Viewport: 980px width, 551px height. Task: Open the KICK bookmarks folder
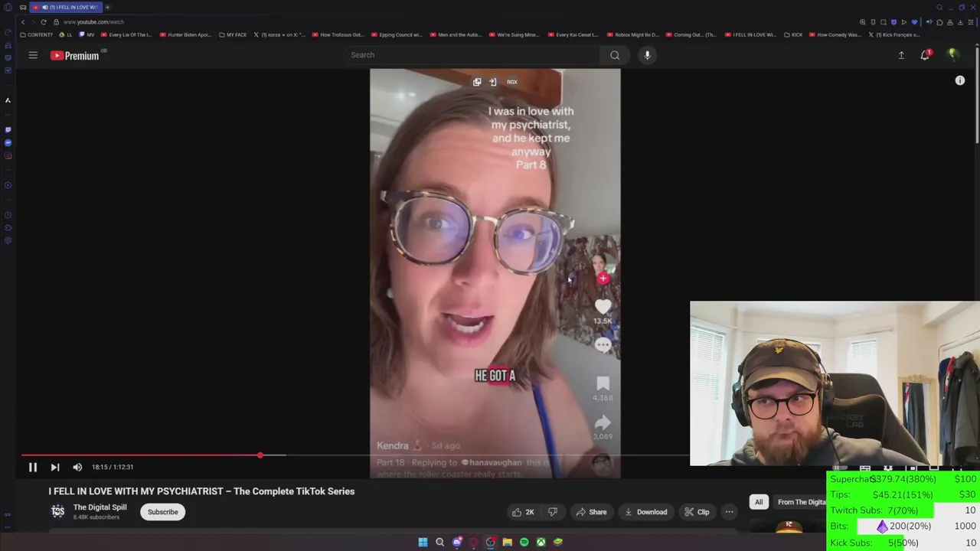tap(793, 34)
